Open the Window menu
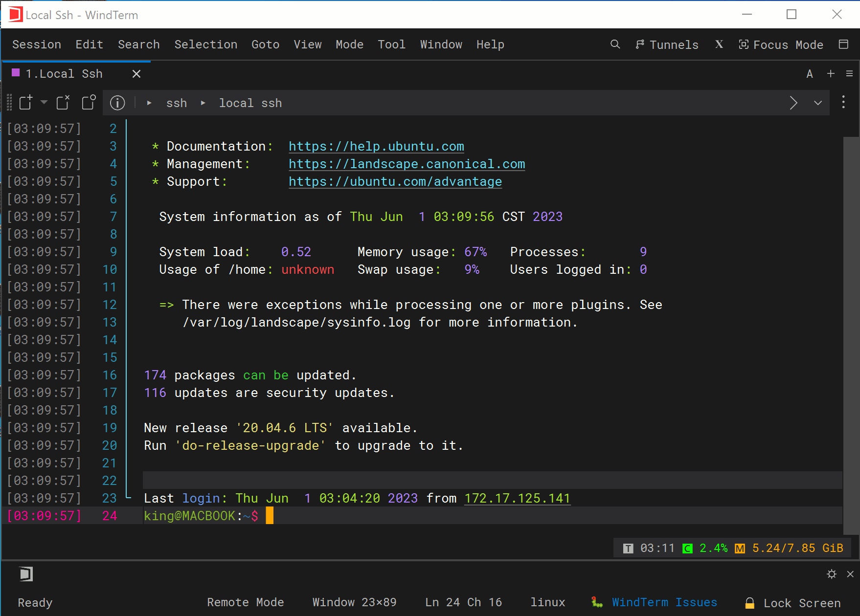Screen dimensions: 860x616 tap(441, 44)
